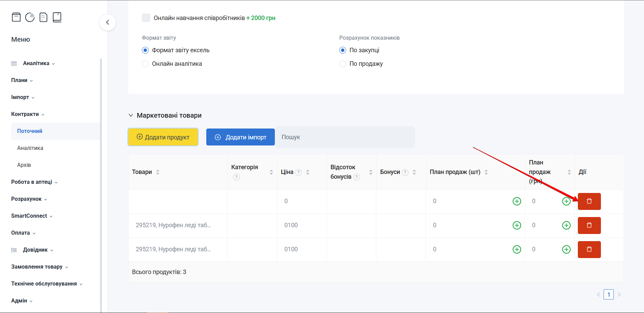Click the pie chart icon in sidebar header
The height and width of the screenshot is (313, 644).
(30, 17)
